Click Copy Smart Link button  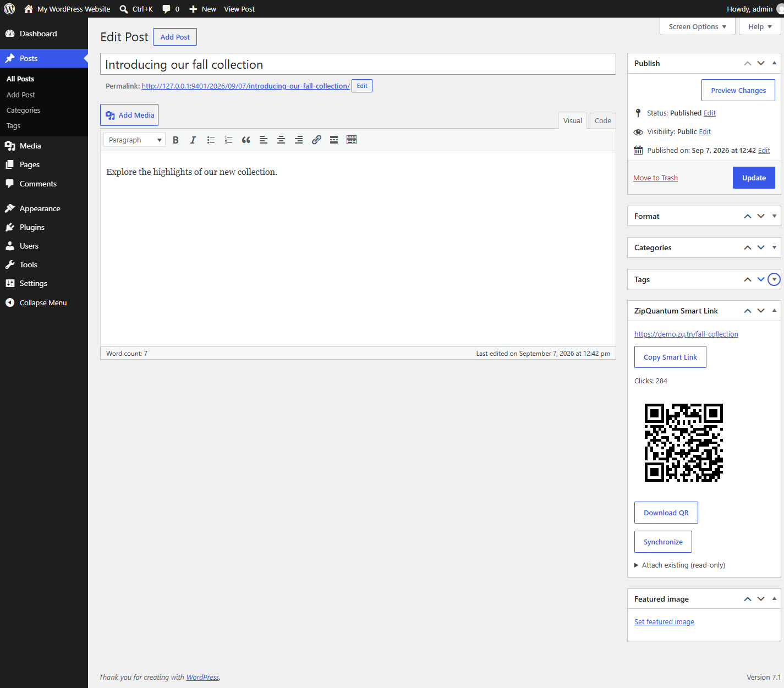[670, 357]
